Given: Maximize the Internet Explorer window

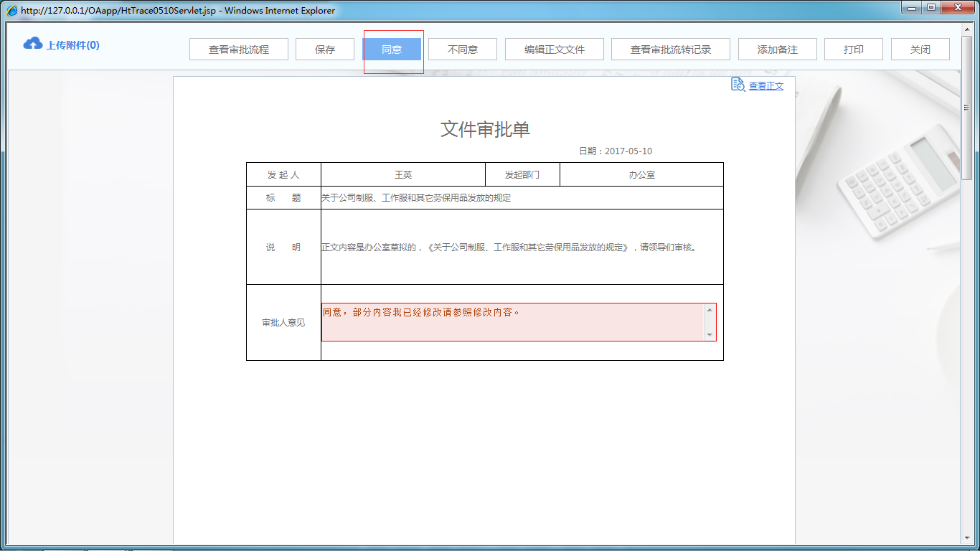Looking at the screenshot, I should 931,8.
